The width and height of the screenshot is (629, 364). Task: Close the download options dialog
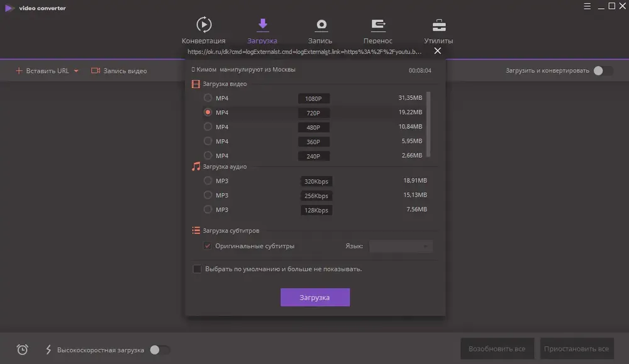[x=438, y=50]
